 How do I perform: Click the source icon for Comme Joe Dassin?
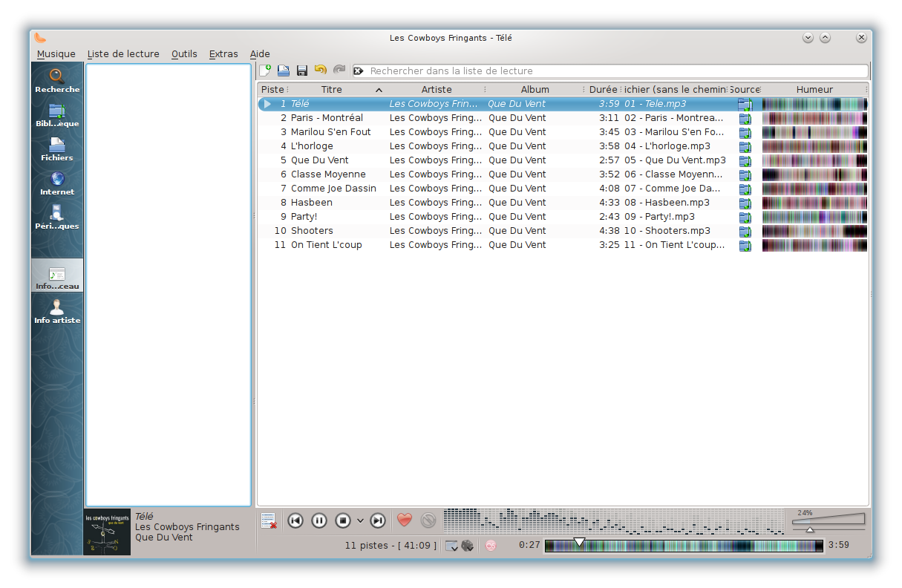point(745,189)
